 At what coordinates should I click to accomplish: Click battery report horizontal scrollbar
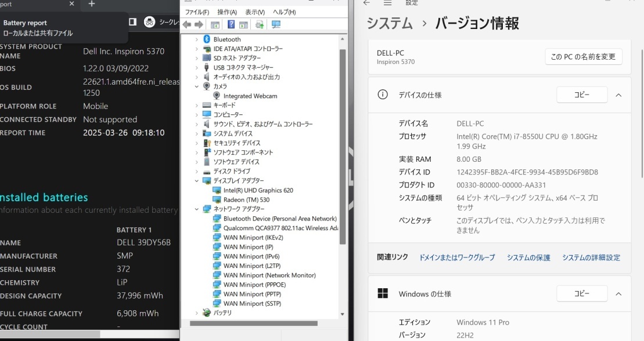50,335
